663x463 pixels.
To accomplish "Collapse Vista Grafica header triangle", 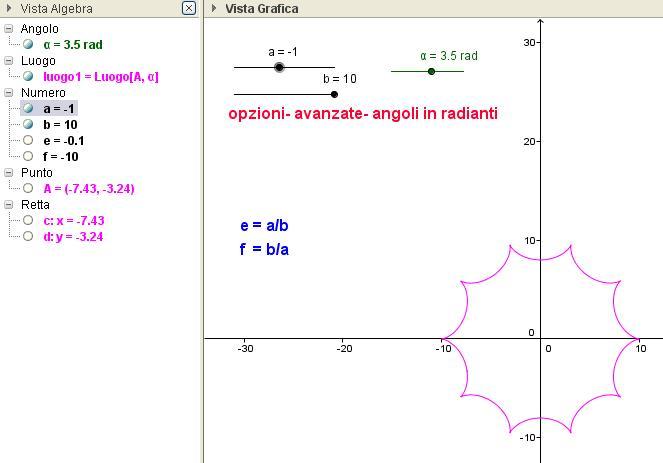I will tap(214, 8).
